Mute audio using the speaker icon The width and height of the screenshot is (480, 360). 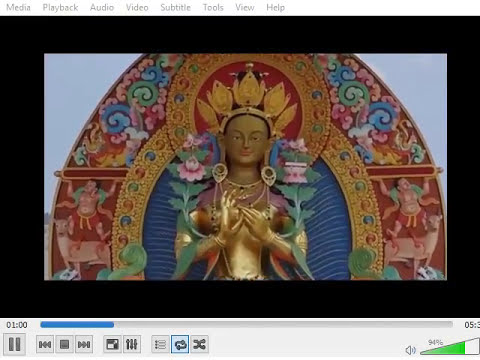[x=410, y=350]
